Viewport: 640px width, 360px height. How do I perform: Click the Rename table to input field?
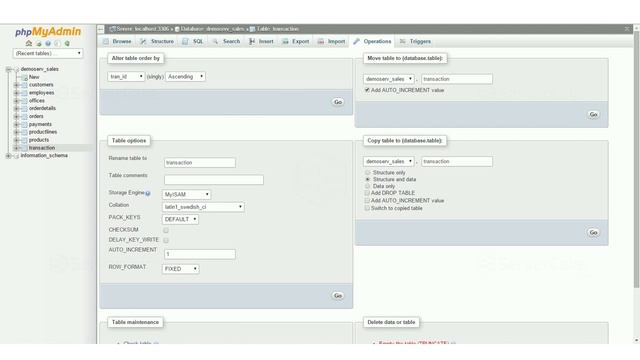(x=200, y=162)
